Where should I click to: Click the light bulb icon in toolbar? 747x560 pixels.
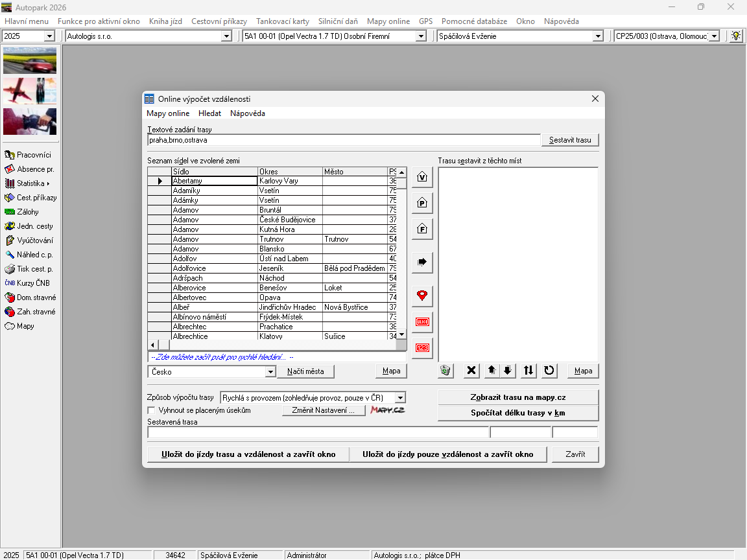[736, 36]
